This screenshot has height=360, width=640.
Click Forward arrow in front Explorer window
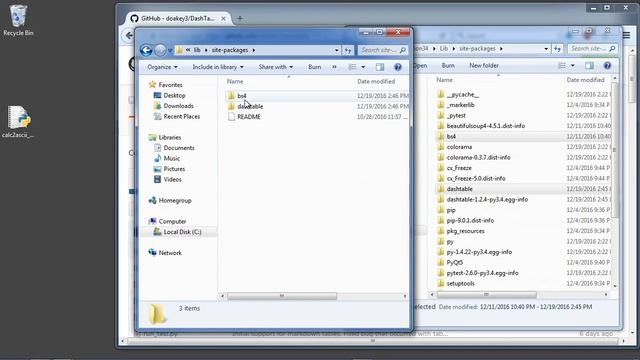point(160,50)
